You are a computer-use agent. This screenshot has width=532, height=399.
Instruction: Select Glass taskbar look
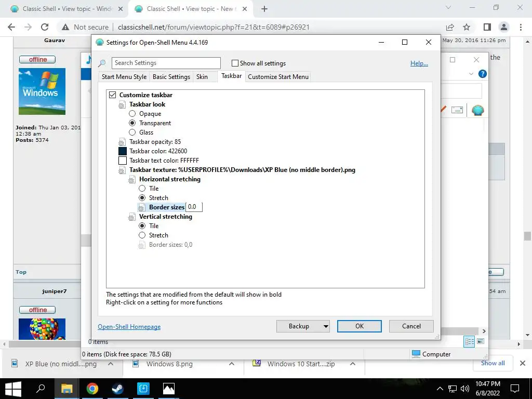[x=132, y=132]
